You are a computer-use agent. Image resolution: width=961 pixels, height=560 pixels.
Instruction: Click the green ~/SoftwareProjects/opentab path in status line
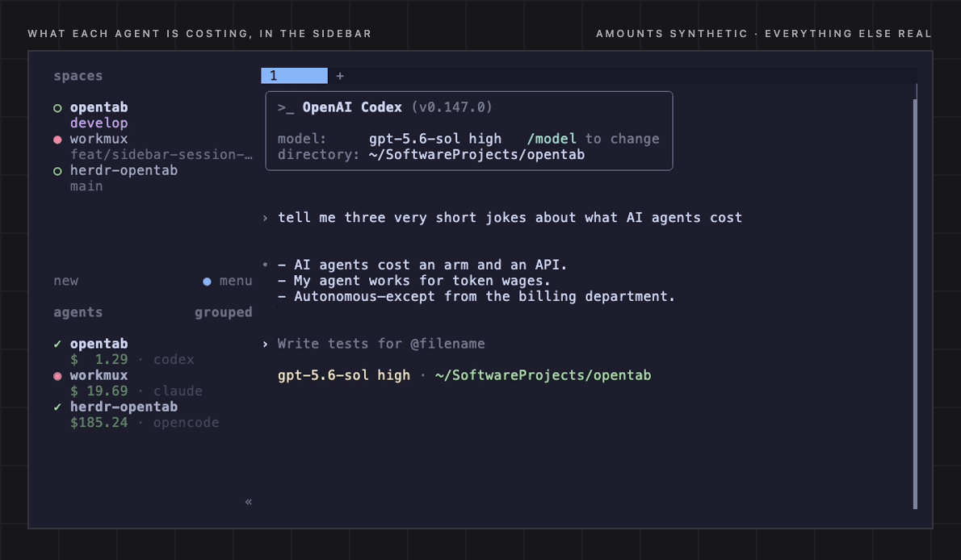pos(543,375)
